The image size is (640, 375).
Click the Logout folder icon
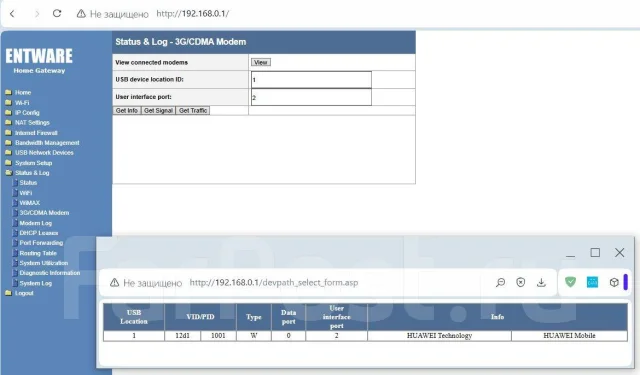pos(8,293)
